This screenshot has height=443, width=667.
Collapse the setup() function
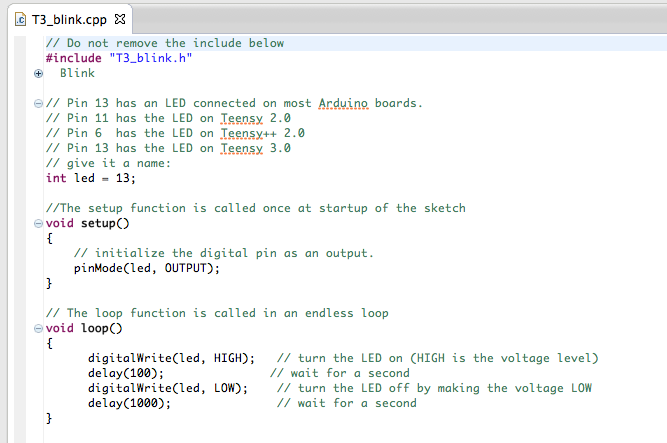point(38,223)
